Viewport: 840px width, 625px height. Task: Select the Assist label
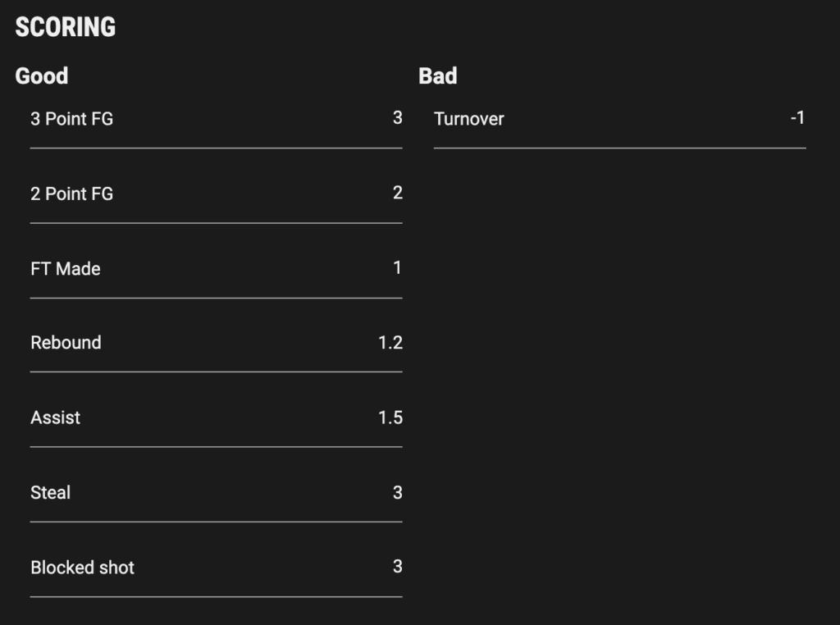pos(55,417)
